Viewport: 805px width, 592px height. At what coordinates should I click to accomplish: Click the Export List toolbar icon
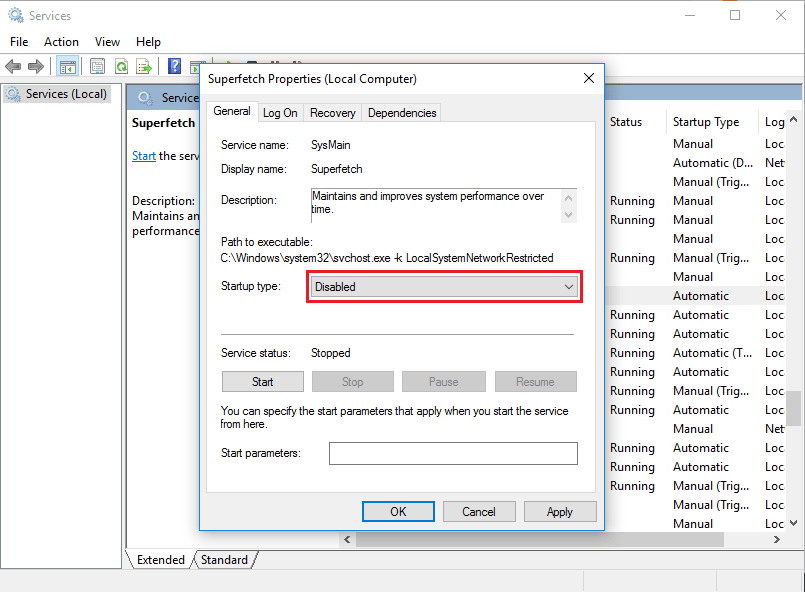(x=144, y=67)
